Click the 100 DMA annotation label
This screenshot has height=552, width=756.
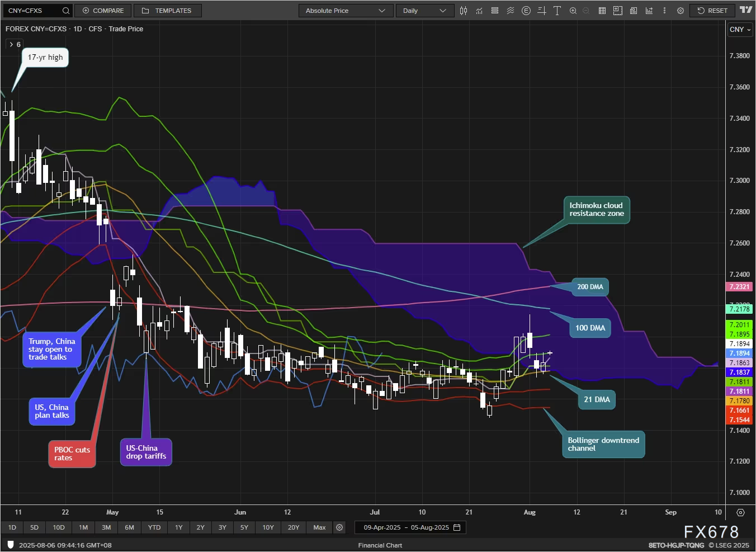tap(590, 328)
